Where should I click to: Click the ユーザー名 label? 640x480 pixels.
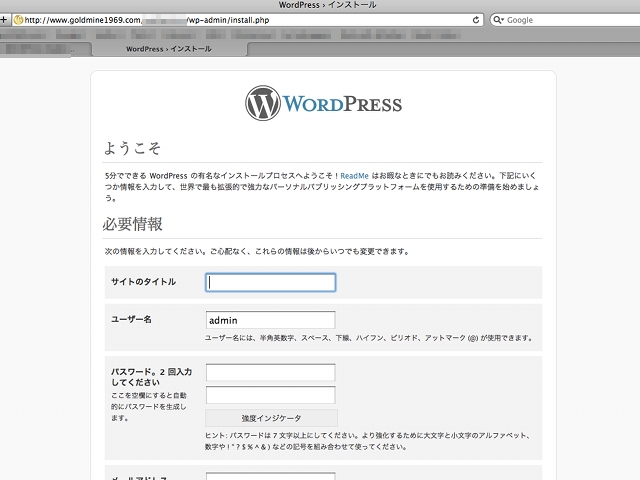(x=131, y=319)
